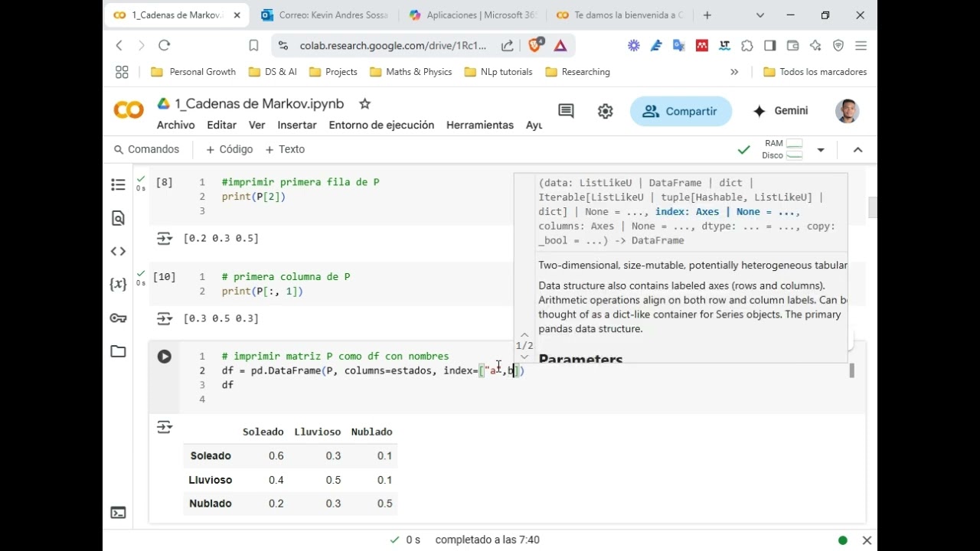Open the Comandos palette
This screenshot has width=980, height=551.
click(146, 149)
